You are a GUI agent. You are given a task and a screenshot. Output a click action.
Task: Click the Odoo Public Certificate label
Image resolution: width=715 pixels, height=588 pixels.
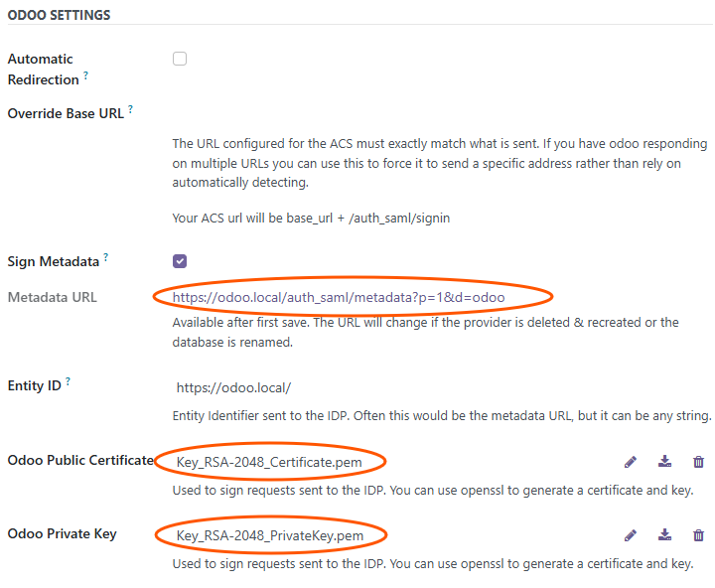tap(79, 460)
